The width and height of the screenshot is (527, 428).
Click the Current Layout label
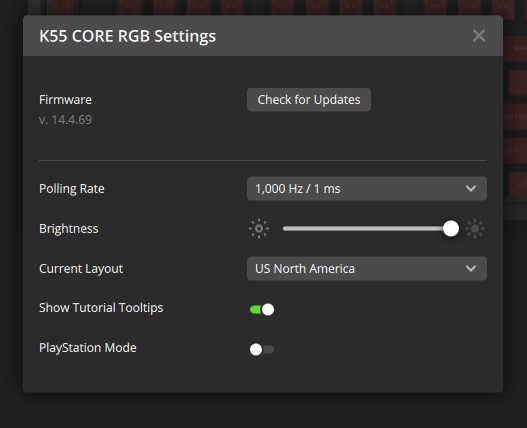click(81, 269)
